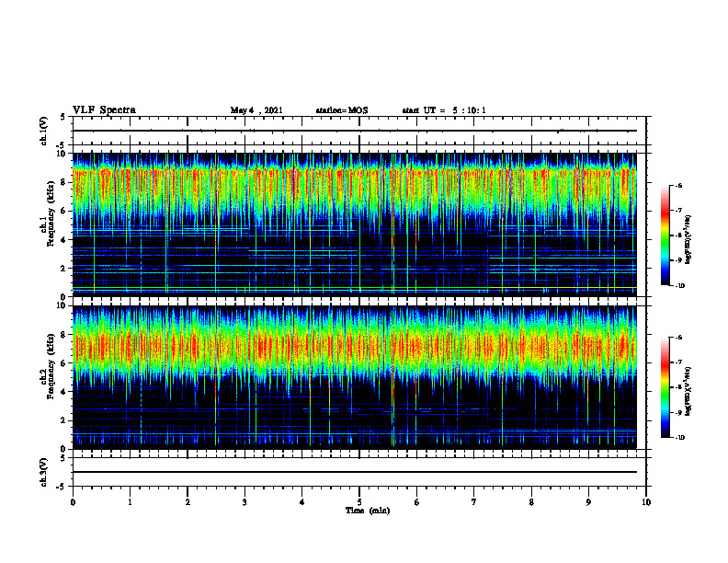Click the lower colorbar 'log(PSD)' unit label

tap(688, 392)
